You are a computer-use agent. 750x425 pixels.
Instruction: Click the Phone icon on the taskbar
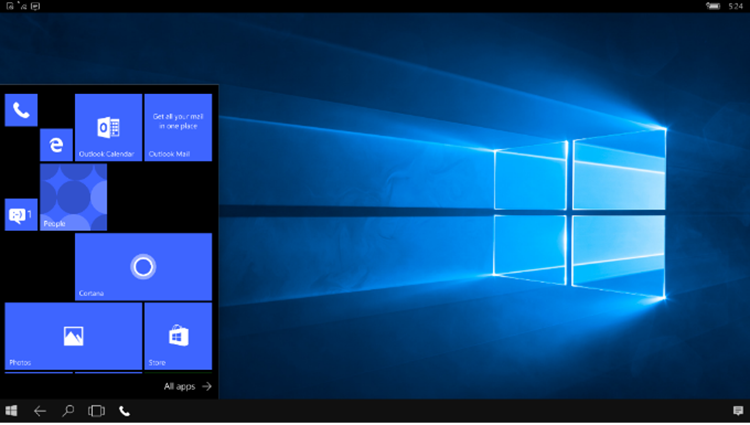125,411
